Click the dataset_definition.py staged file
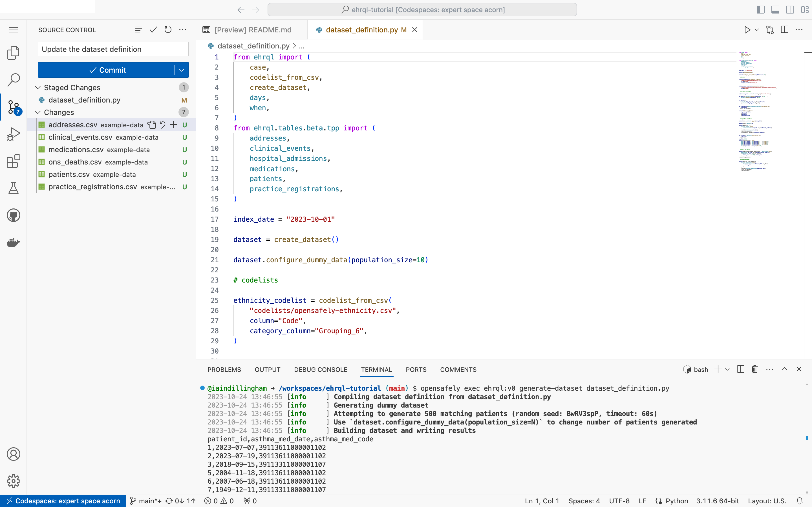812x507 pixels. (84, 100)
